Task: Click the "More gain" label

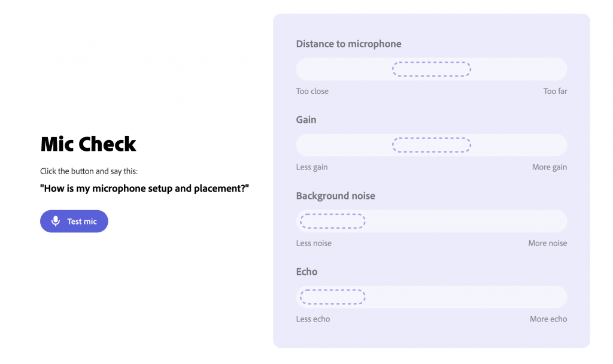Action: (x=549, y=167)
